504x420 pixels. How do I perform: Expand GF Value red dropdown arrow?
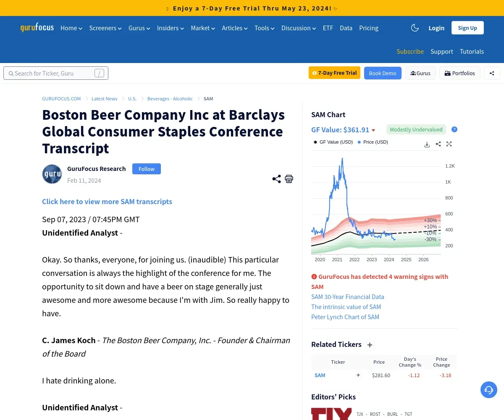[373, 130]
